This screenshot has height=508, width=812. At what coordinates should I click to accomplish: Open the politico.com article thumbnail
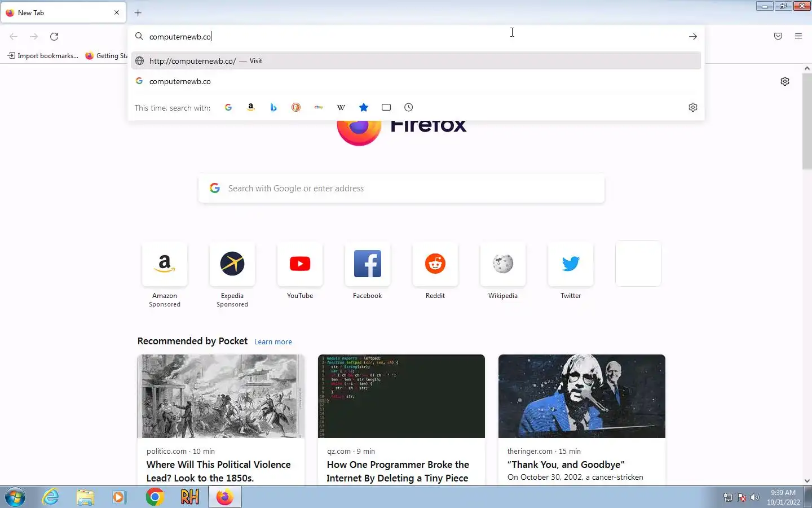click(x=221, y=396)
